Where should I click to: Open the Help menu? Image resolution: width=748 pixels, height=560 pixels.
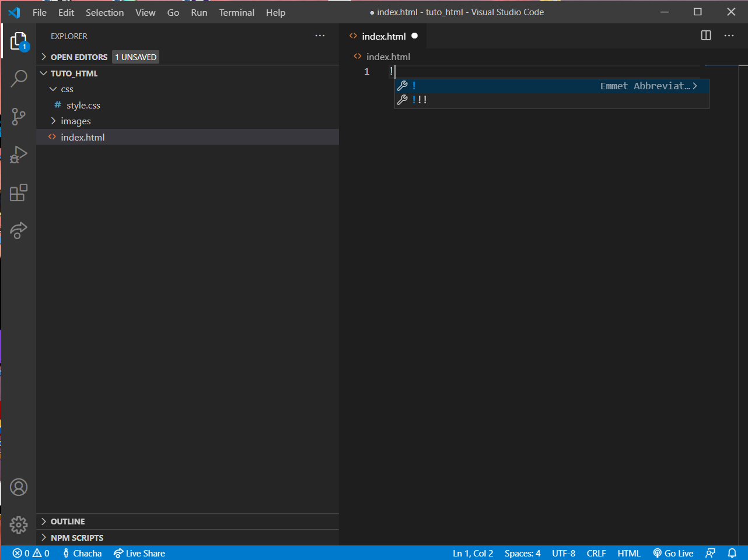tap(275, 12)
